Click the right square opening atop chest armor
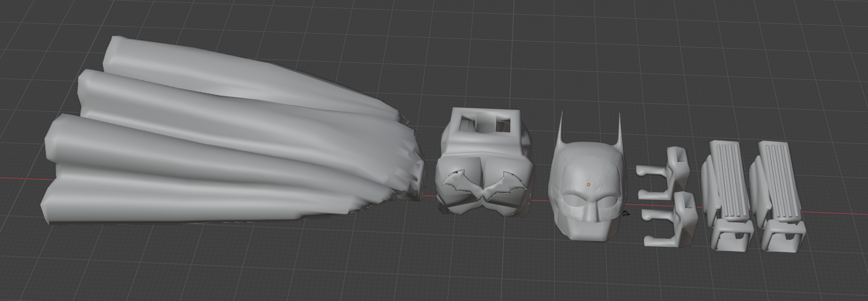868x301 pixels. (x=502, y=125)
